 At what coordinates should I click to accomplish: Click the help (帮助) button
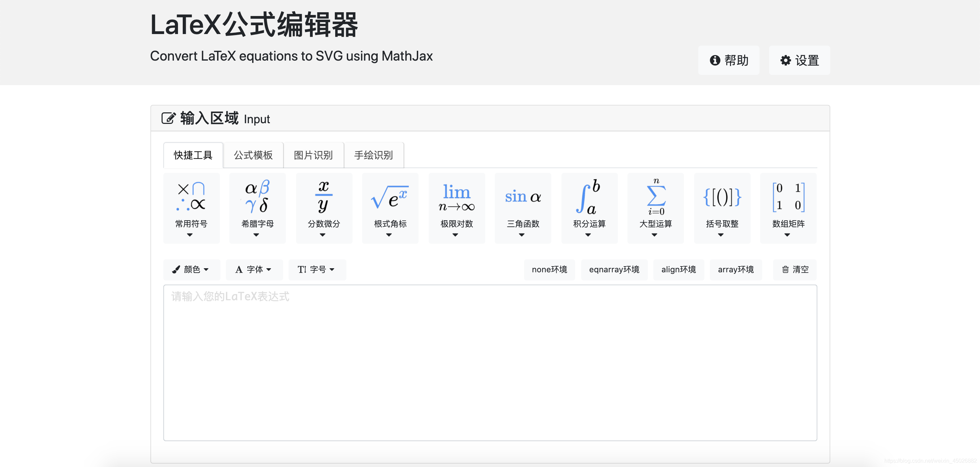(x=728, y=60)
